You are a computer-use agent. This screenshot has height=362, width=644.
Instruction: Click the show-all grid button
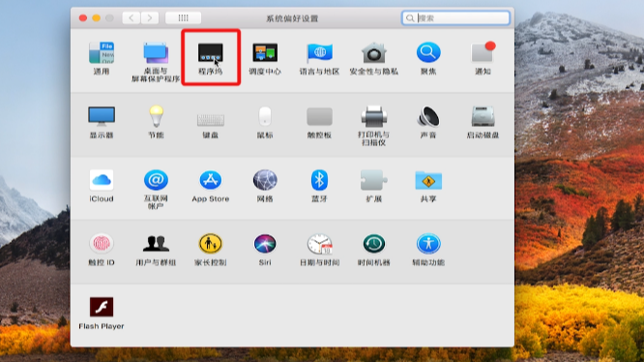183,17
